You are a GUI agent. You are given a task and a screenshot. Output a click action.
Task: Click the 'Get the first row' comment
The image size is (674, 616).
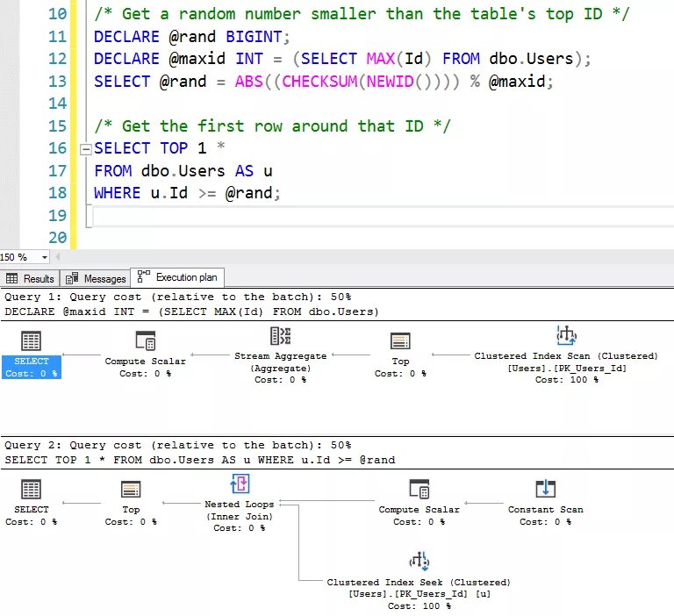tap(272, 126)
